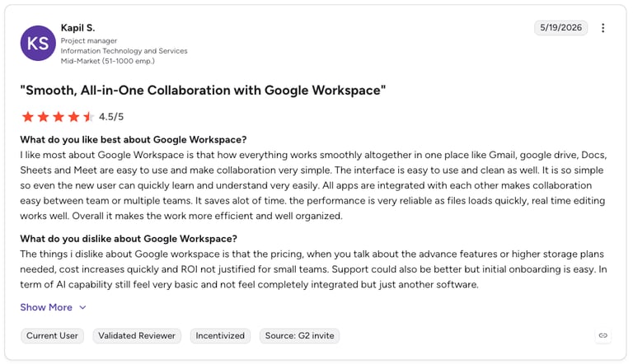Open reviewer name Kapil S.
Image resolution: width=633 pixels, height=364 pixels.
pos(78,28)
